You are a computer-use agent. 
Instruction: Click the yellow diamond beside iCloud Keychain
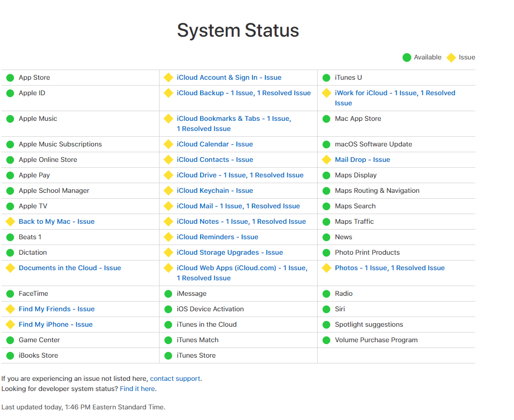[x=168, y=190]
